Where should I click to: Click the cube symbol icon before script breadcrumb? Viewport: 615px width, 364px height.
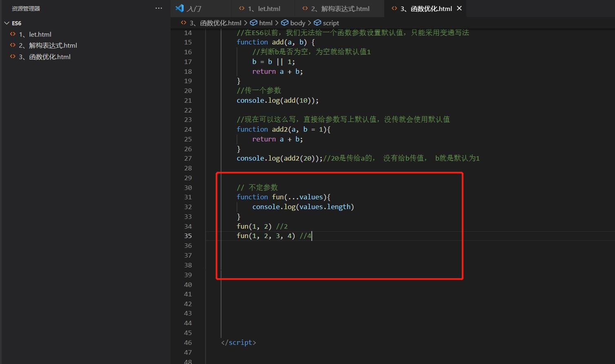[x=317, y=23]
